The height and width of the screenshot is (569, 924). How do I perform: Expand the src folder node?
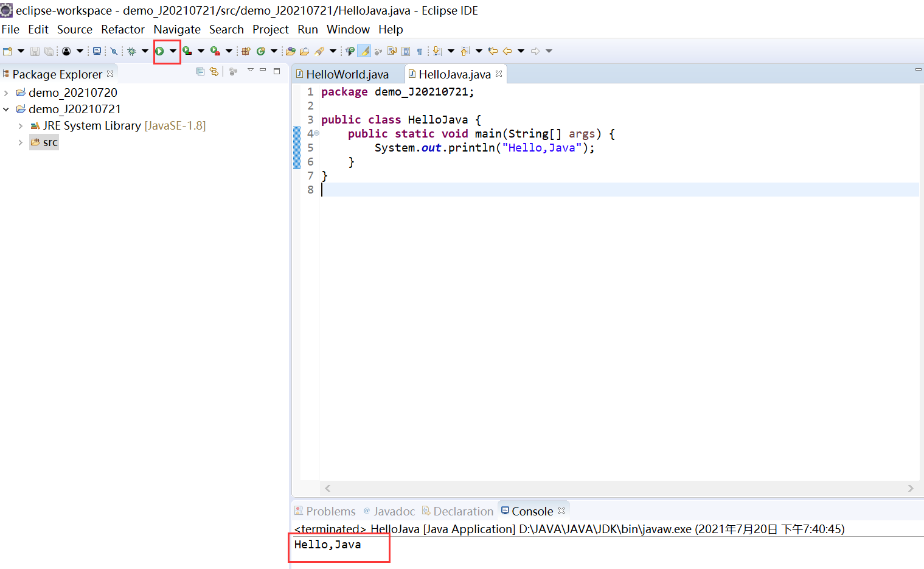click(21, 142)
